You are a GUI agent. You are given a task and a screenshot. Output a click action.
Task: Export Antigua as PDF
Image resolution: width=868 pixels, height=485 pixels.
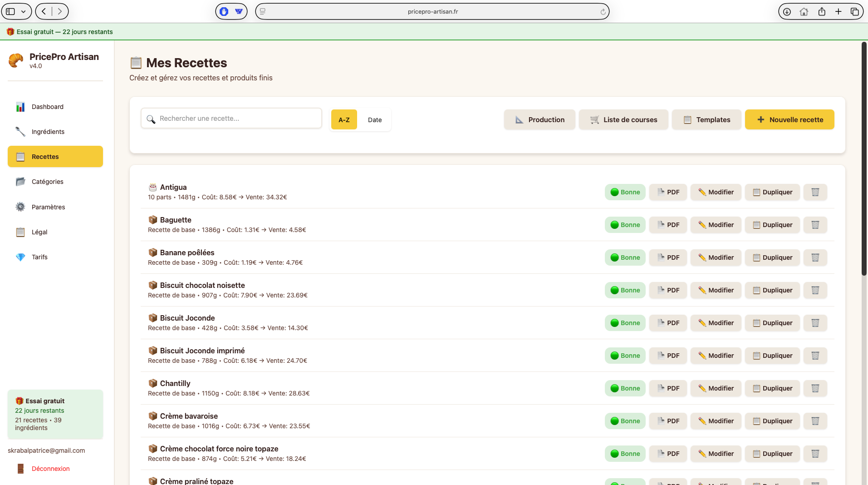(668, 192)
